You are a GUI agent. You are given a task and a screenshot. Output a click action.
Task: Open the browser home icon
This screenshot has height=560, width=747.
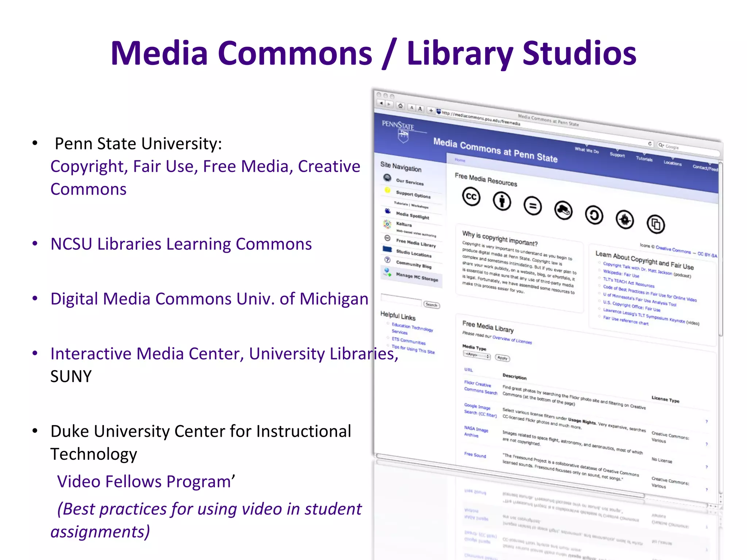point(400,106)
